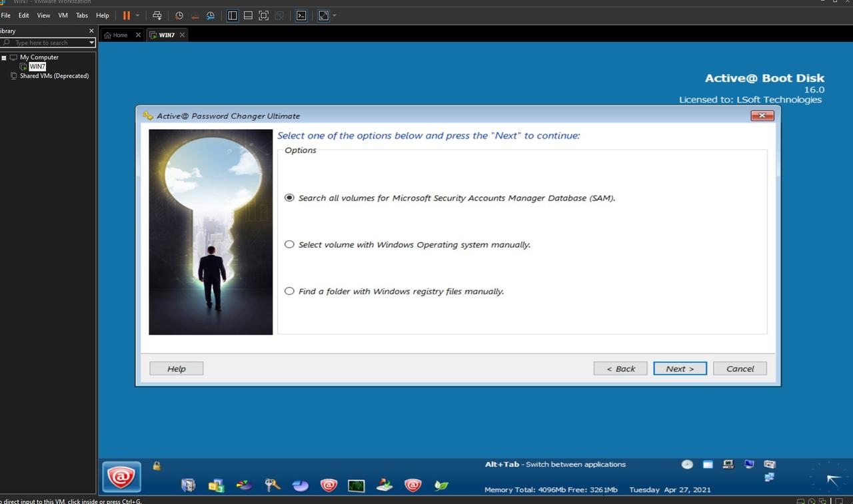Open the green disk monitor screen tool
The height and width of the screenshot is (504, 853).
(x=357, y=485)
